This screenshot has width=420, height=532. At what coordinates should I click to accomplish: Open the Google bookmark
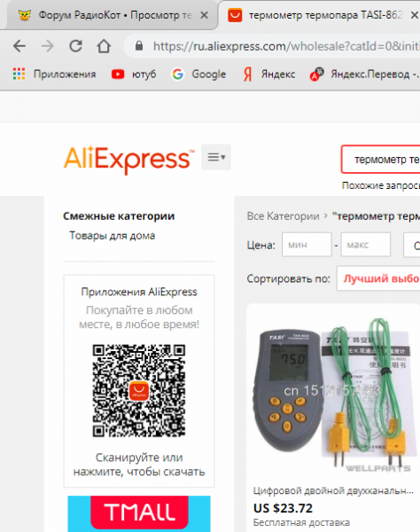click(x=198, y=74)
